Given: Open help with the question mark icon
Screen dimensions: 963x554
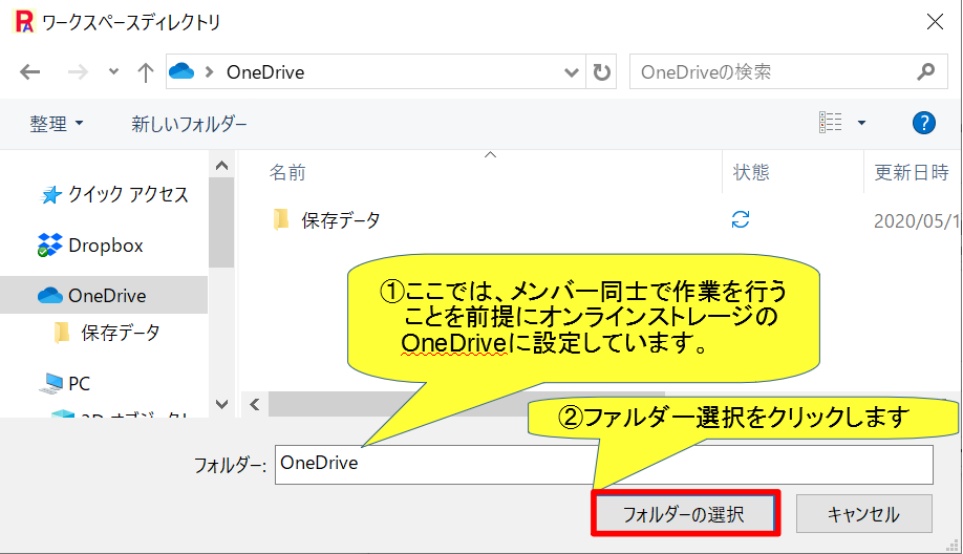Looking at the screenshot, I should [x=924, y=123].
